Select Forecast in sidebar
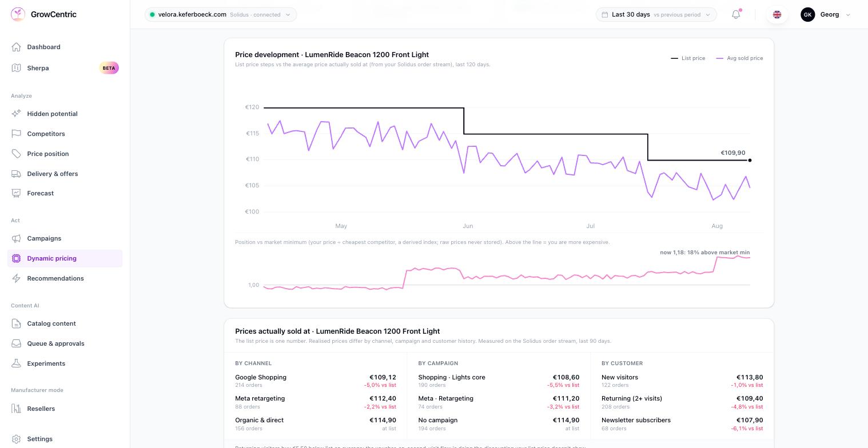This screenshot has width=868, height=448. 65,193
